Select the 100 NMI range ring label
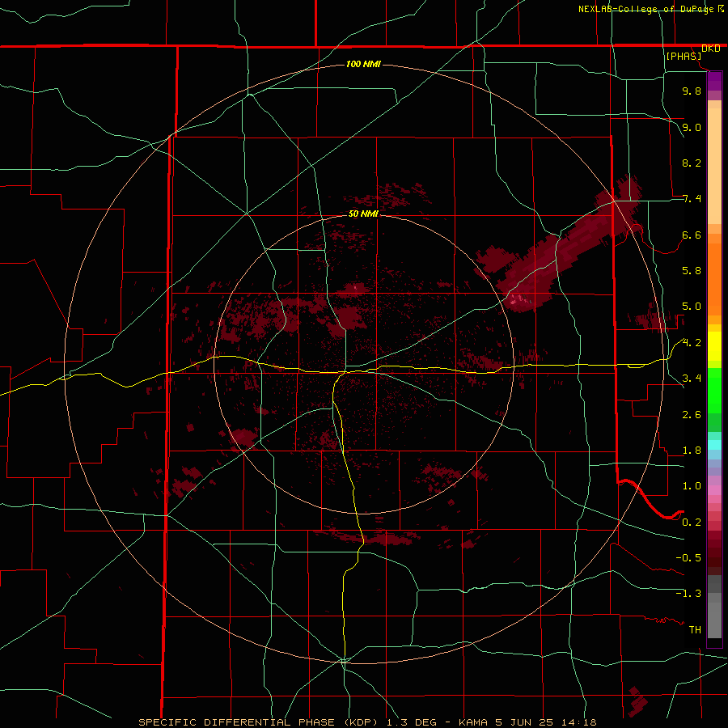Viewport: 728px width, 728px height. click(x=363, y=64)
